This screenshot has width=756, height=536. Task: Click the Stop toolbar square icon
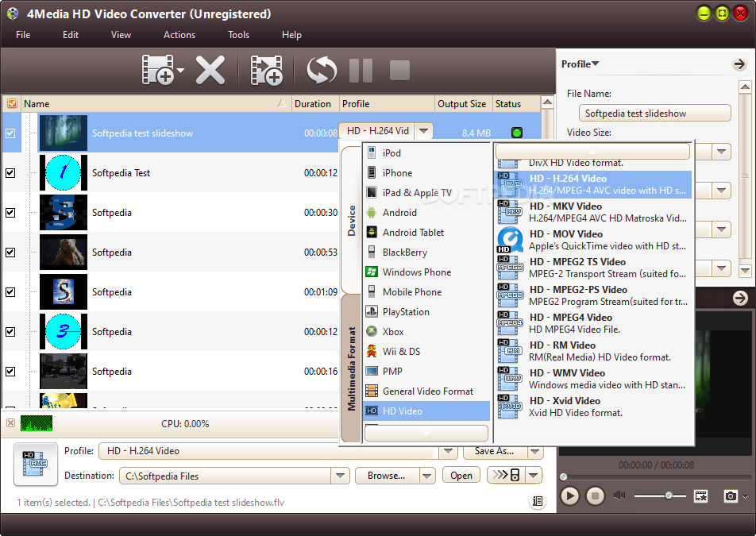(x=399, y=71)
